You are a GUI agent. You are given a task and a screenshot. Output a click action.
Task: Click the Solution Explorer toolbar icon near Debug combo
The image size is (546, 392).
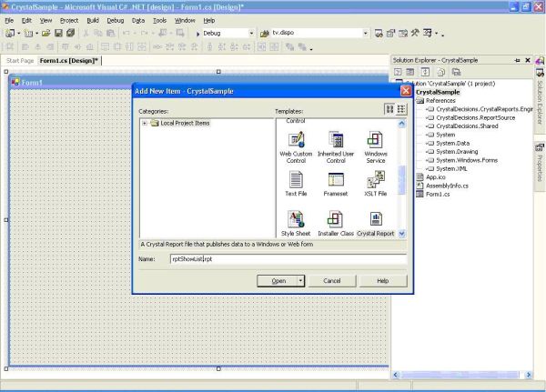tap(379, 33)
